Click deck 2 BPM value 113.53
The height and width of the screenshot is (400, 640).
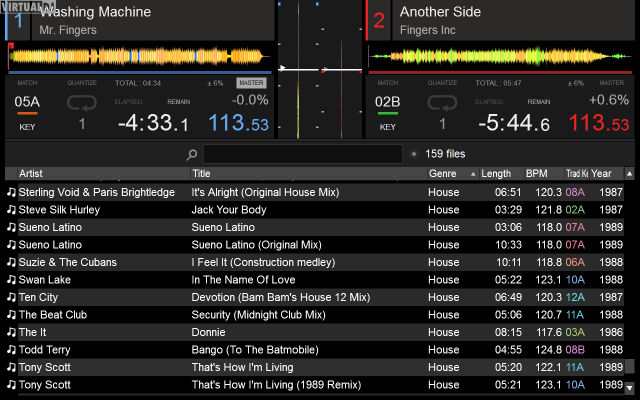tap(599, 123)
